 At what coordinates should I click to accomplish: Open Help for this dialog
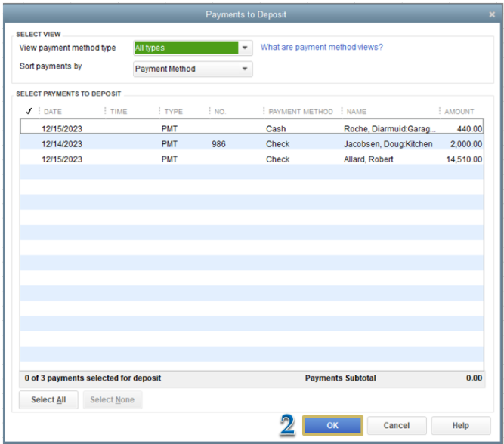click(461, 425)
